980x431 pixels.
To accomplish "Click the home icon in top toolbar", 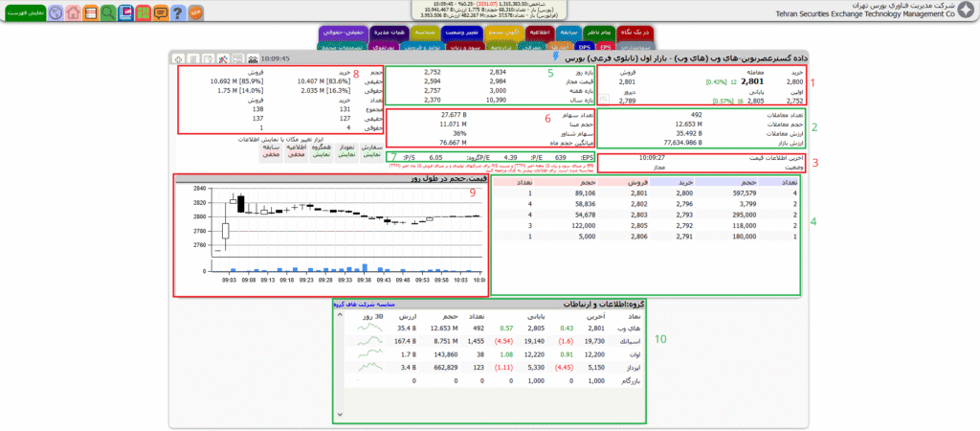I will [71, 12].
